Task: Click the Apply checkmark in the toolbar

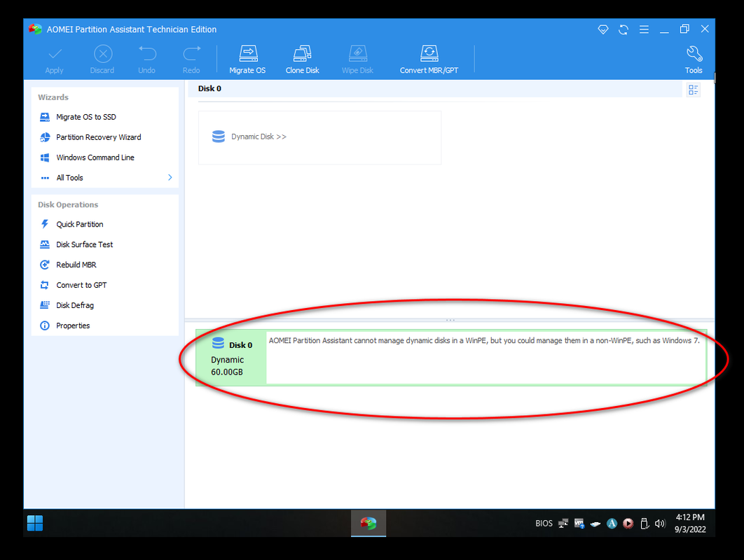Action: pos(55,59)
